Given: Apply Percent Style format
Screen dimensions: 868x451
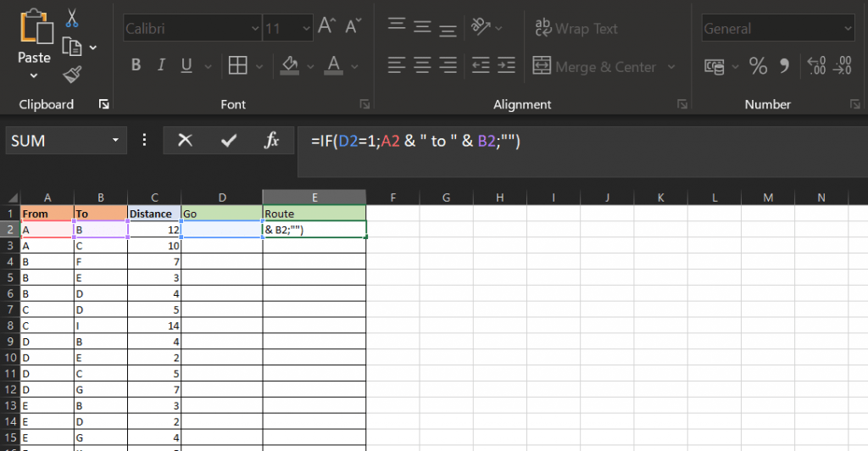Looking at the screenshot, I should (x=757, y=66).
